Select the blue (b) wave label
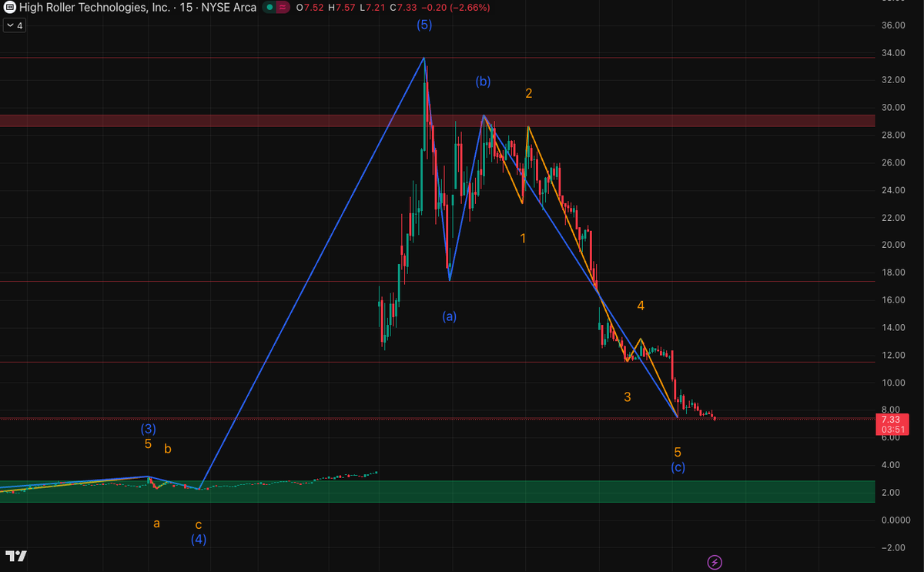 tap(483, 82)
